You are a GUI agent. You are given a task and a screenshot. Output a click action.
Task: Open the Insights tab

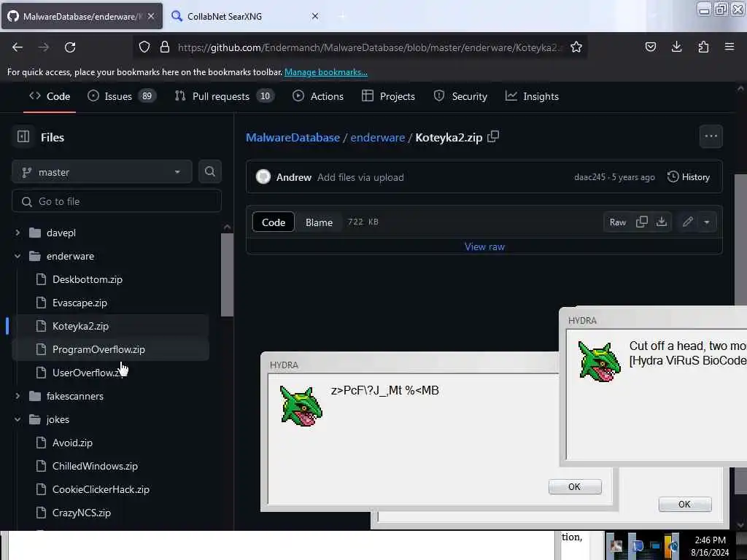click(532, 96)
